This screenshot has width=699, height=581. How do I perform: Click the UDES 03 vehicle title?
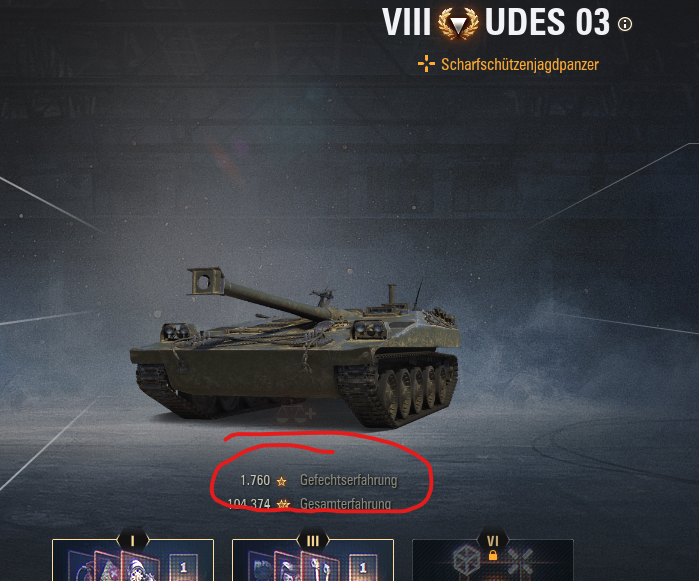click(547, 22)
